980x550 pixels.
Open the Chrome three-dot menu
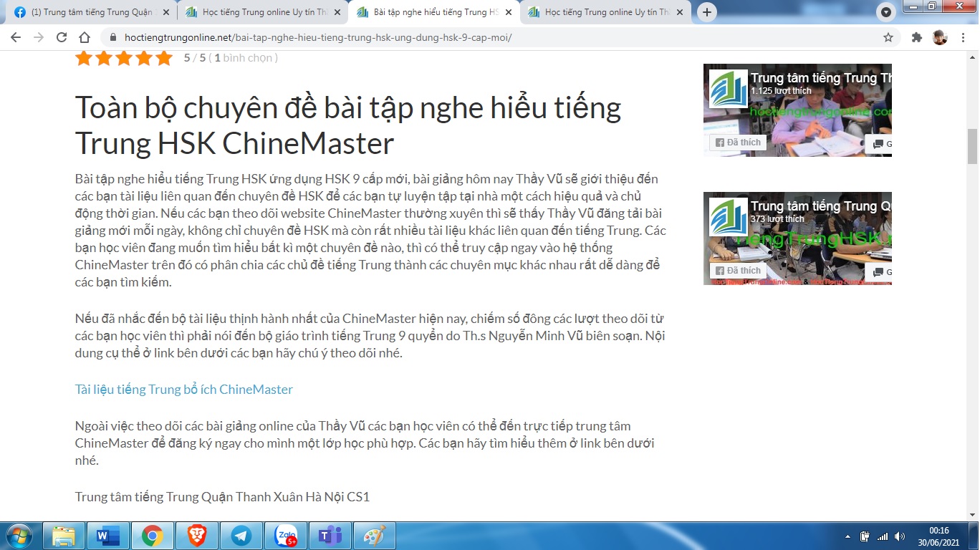click(x=963, y=37)
